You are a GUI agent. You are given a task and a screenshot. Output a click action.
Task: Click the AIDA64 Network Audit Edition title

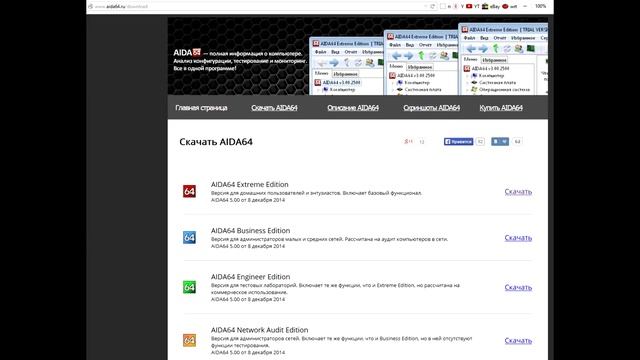(x=259, y=330)
